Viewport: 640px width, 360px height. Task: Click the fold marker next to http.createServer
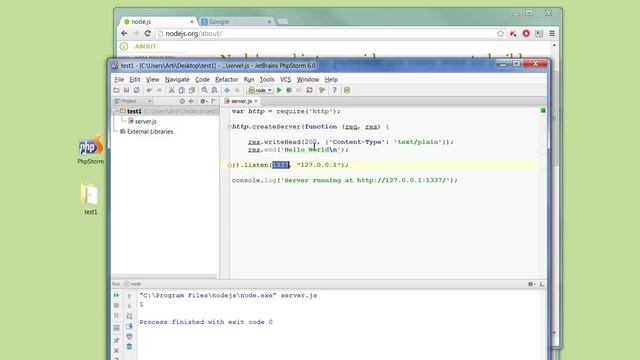(229, 127)
